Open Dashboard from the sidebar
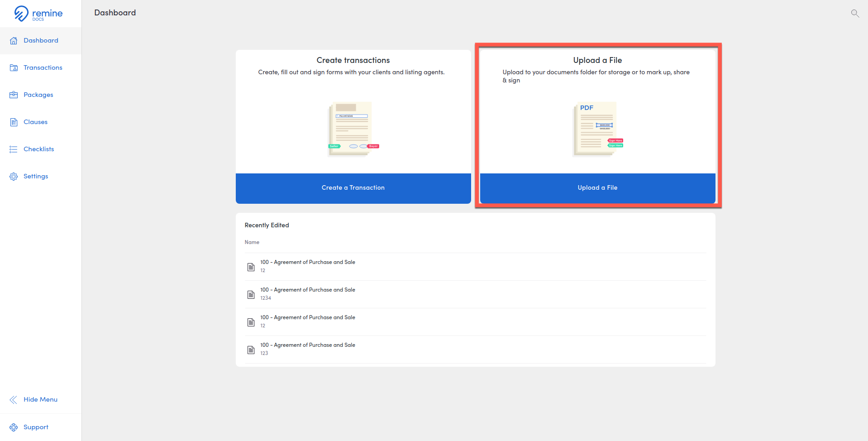The height and width of the screenshot is (441, 868). 41,41
